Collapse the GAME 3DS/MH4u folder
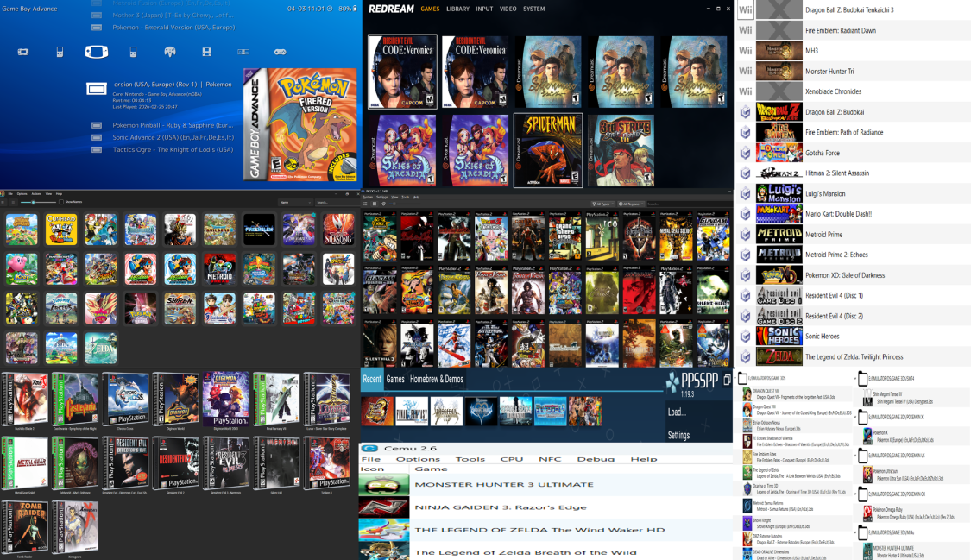971x560 pixels. click(855, 532)
